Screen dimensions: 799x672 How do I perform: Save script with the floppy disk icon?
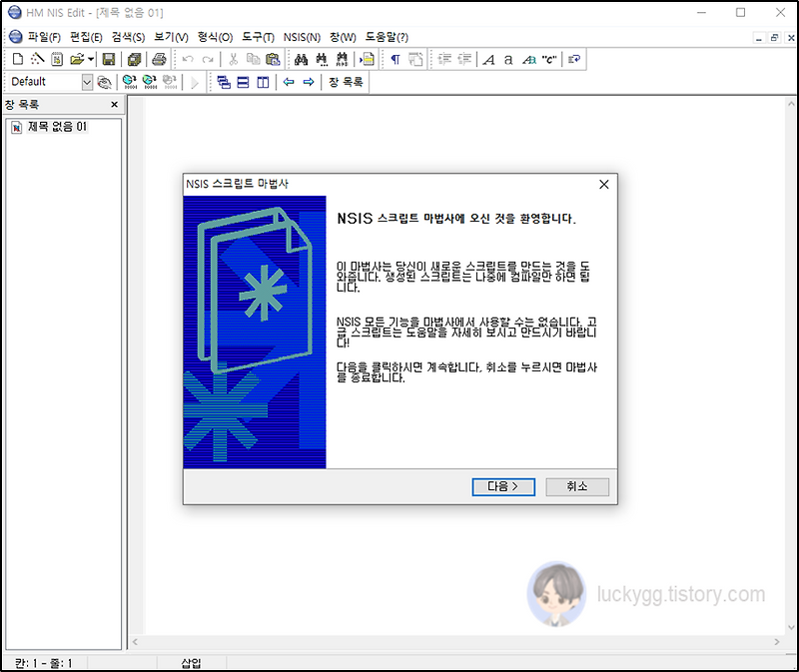coord(109,59)
